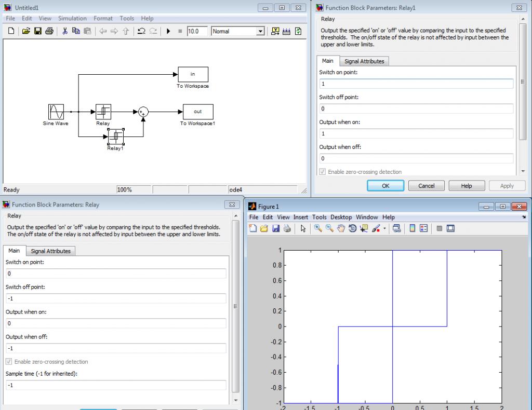
Task: Select the Zoom In tool in Figure 1
Action: click(318, 228)
